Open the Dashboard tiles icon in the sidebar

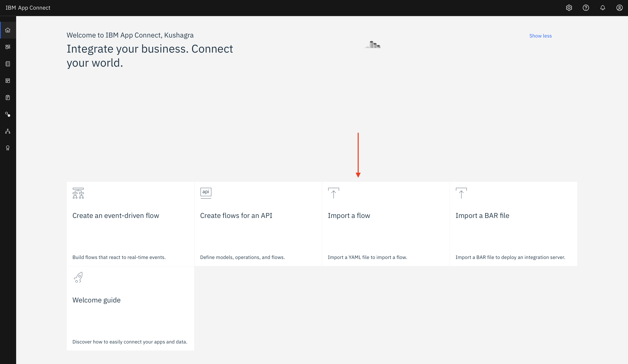click(8, 47)
